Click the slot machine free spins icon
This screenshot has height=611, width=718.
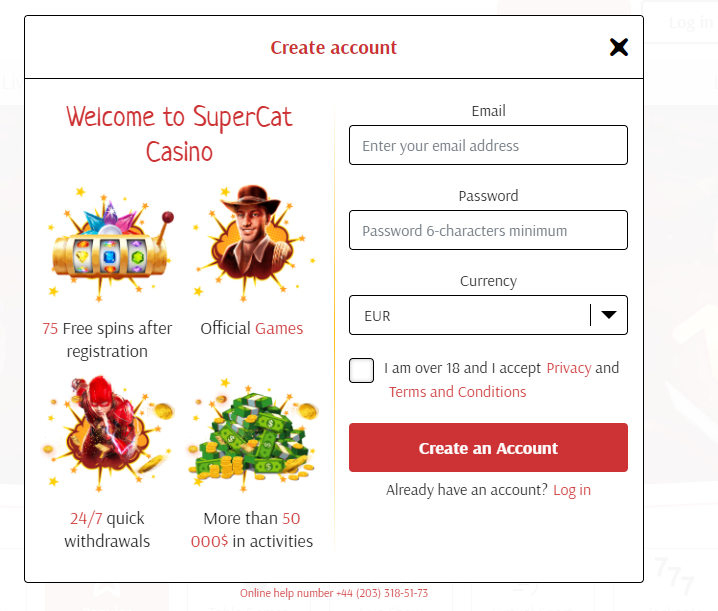point(108,245)
